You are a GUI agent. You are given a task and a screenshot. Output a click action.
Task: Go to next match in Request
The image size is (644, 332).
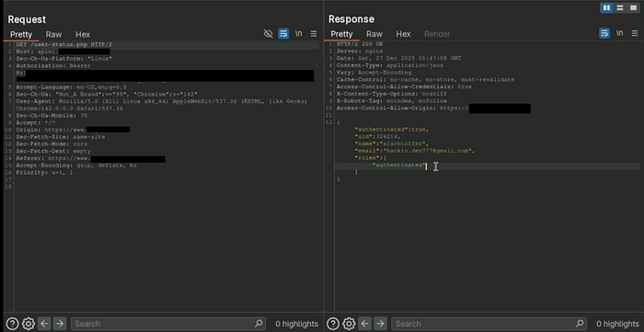60,324
